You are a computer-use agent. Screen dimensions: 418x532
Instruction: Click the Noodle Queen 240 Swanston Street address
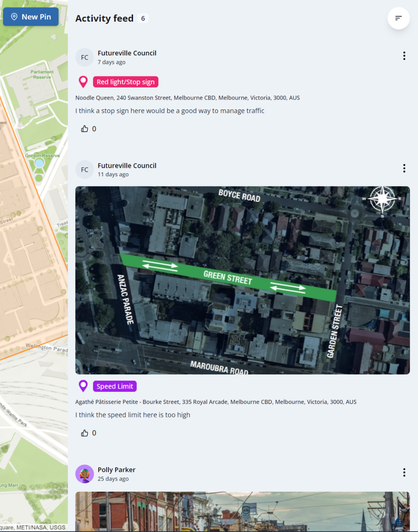pos(188,98)
